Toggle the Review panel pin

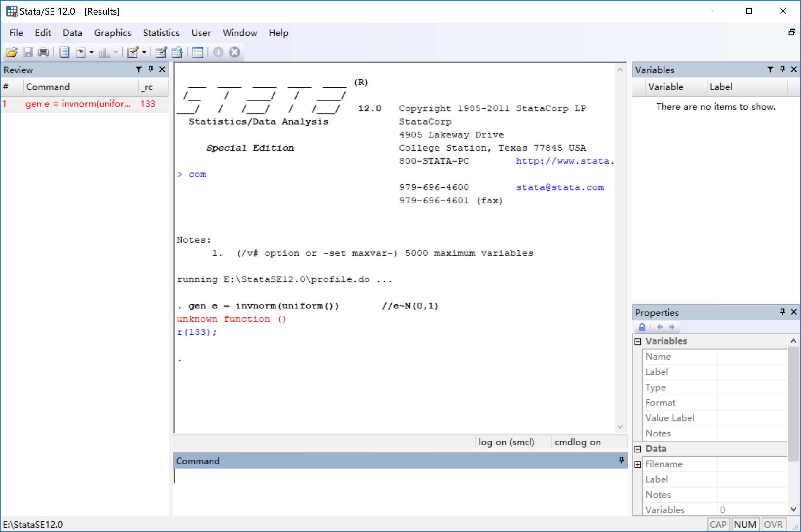point(151,70)
